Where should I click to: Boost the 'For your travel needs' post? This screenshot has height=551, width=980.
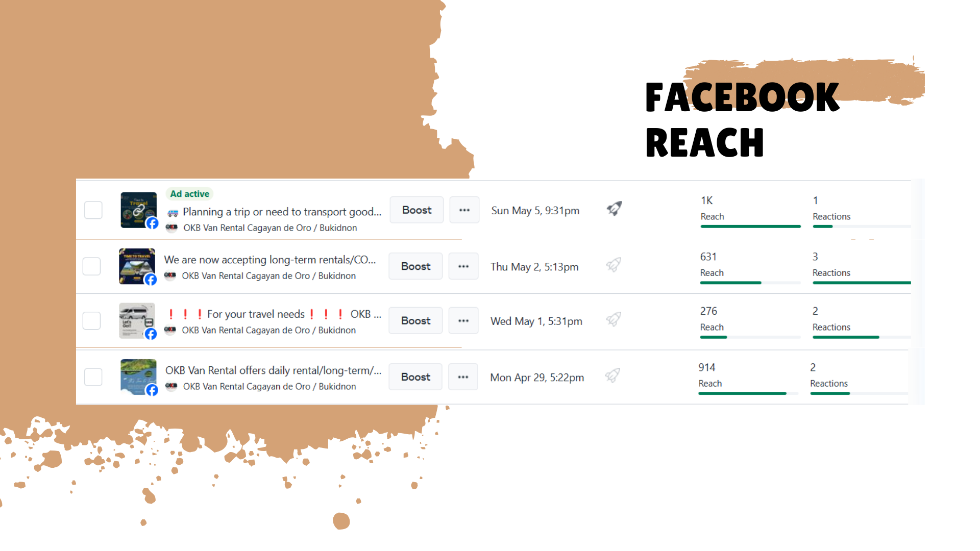[x=415, y=321]
